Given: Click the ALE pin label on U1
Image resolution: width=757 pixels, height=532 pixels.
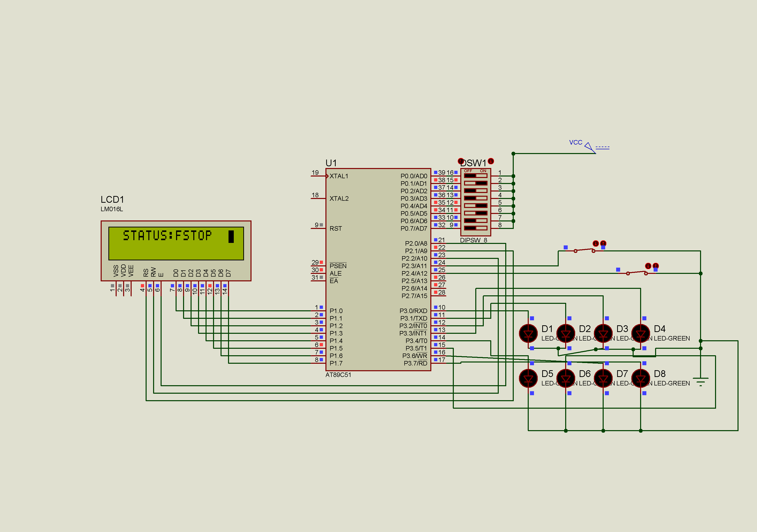Looking at the screenshot, I should 336,274.
